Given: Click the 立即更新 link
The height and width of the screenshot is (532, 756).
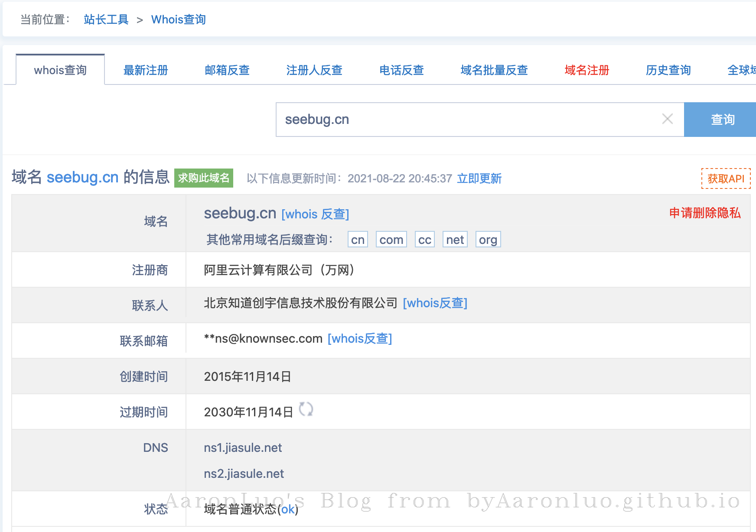Looking at the screenshot, I should click(x=479, y=178).
